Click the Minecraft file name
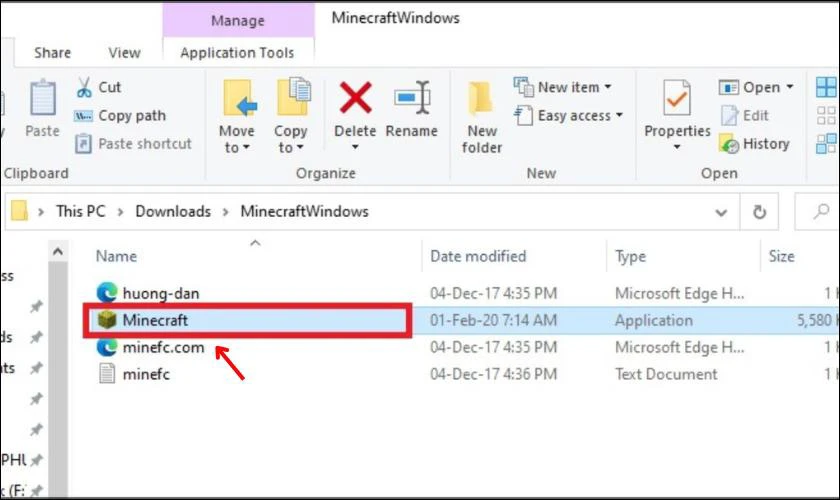Image resolution: width=840 pixels, height=500 pixels. [x=155, y=320]
